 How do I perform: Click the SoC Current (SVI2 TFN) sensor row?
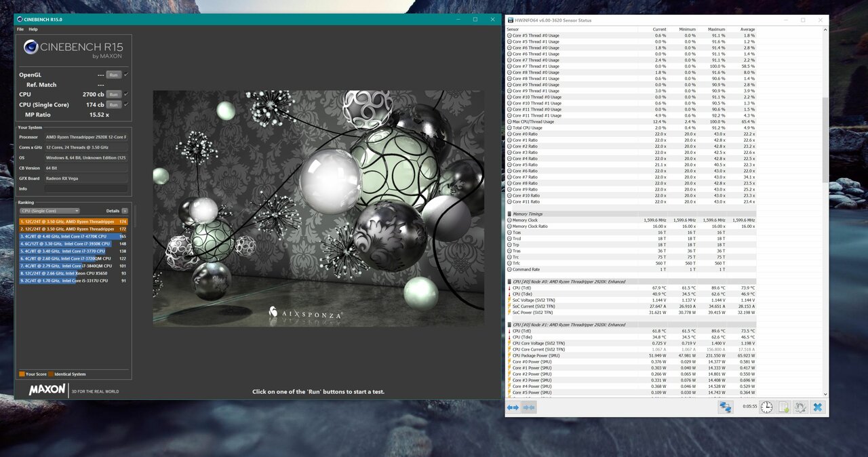(x=631, y=306)
